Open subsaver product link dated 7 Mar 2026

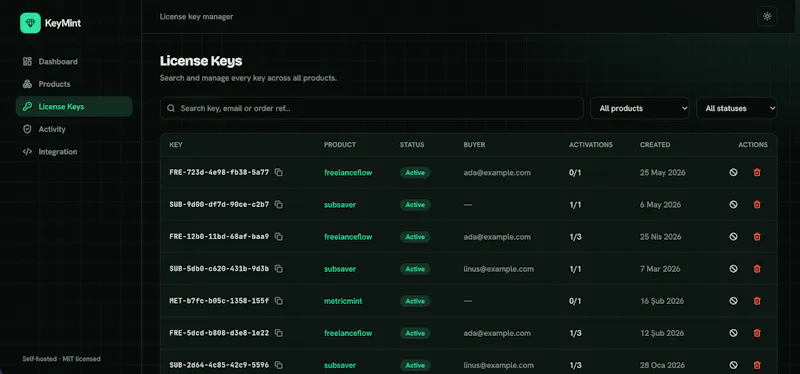tap(340, 269)
